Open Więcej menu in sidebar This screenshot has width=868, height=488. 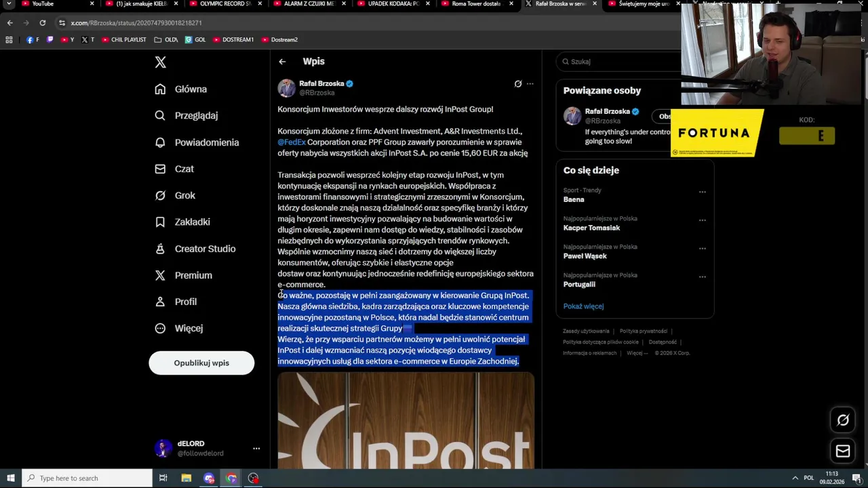[178, 328]
